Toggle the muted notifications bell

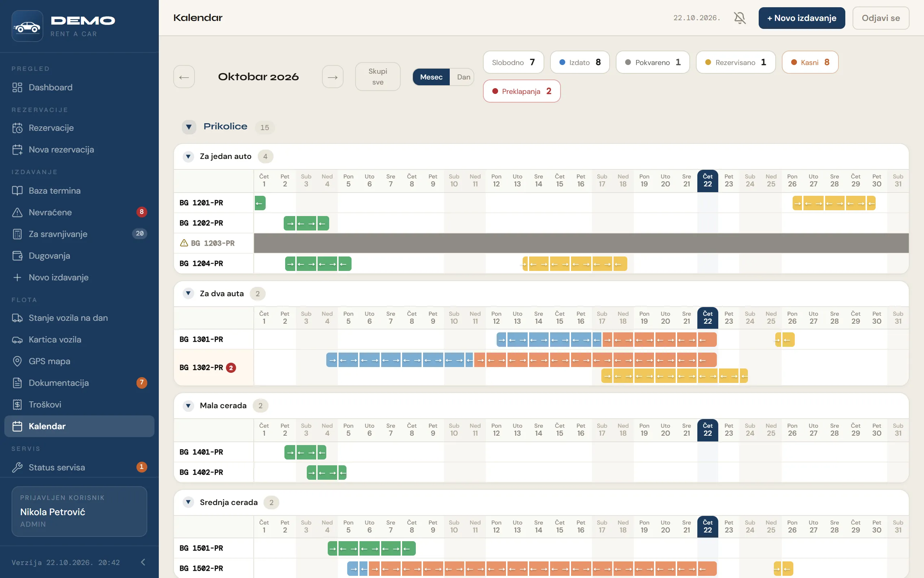740,18
